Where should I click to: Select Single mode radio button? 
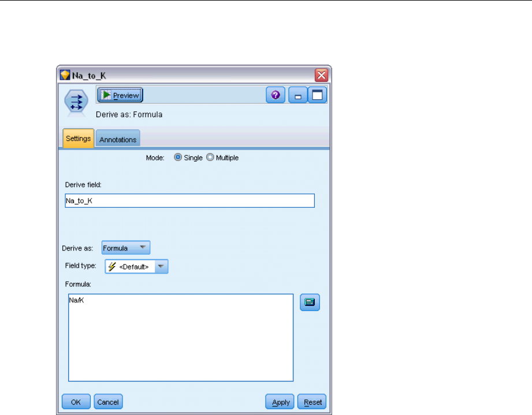tap(177, 158)
